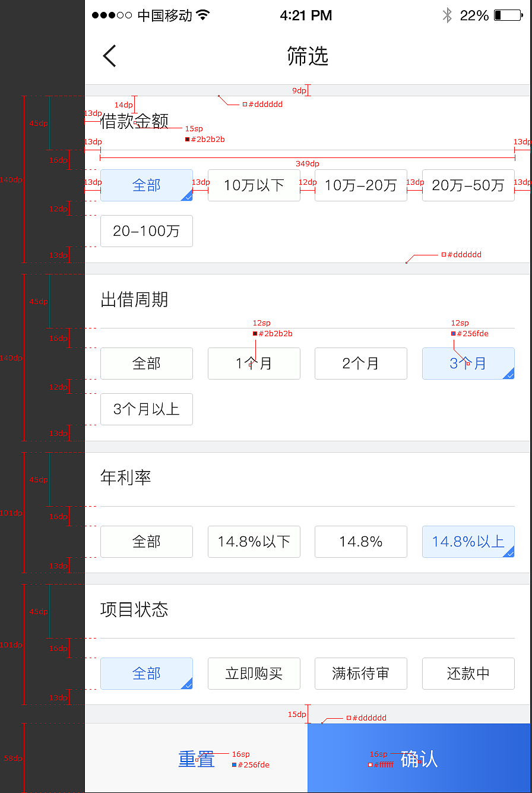Toggle the 2个月 lending period filter

pyautogui.click(x=360, y=364)
